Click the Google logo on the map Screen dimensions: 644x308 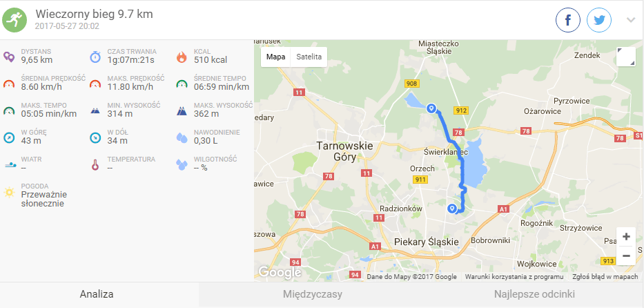(x=280, y=272)
